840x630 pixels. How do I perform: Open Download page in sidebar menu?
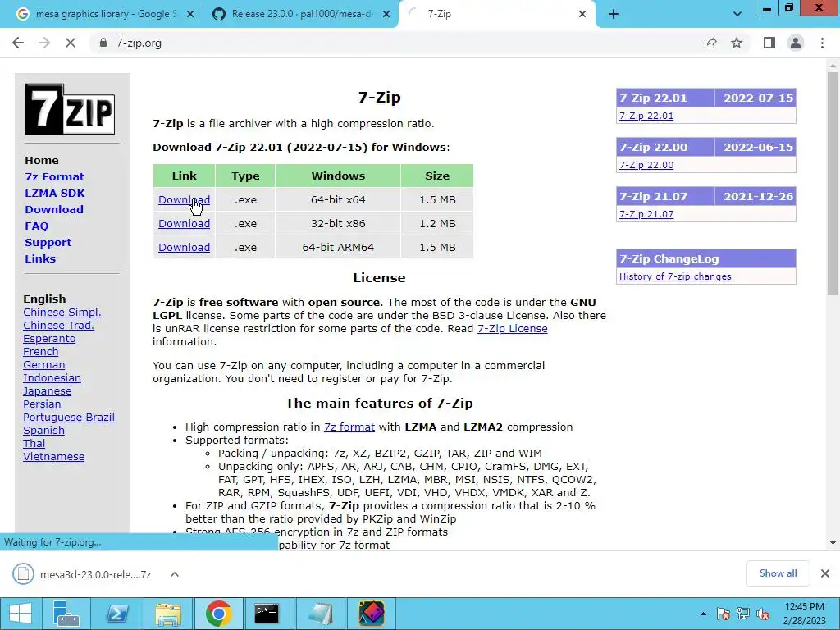[54, 209]
